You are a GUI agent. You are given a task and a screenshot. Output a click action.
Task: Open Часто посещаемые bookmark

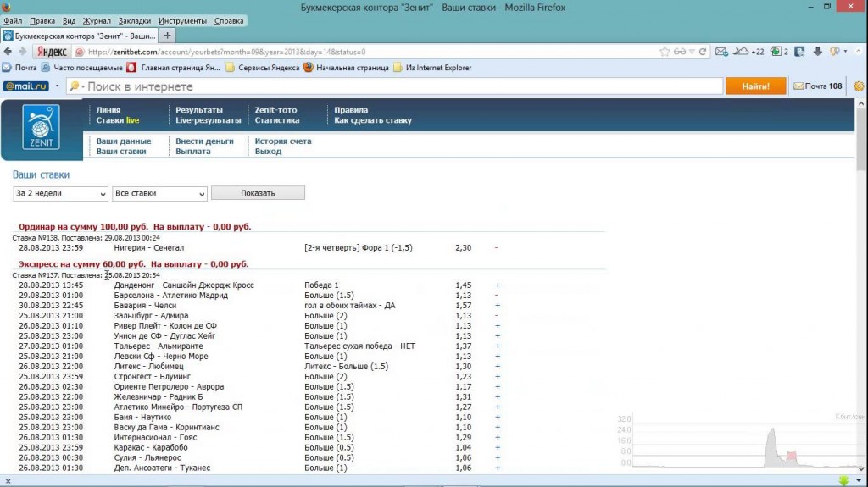(82, 68)
